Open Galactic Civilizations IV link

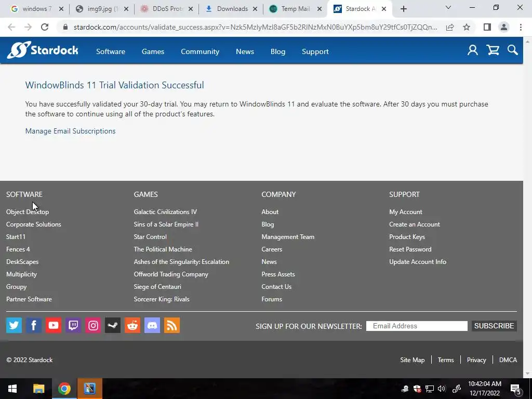[x=165, y=212]
